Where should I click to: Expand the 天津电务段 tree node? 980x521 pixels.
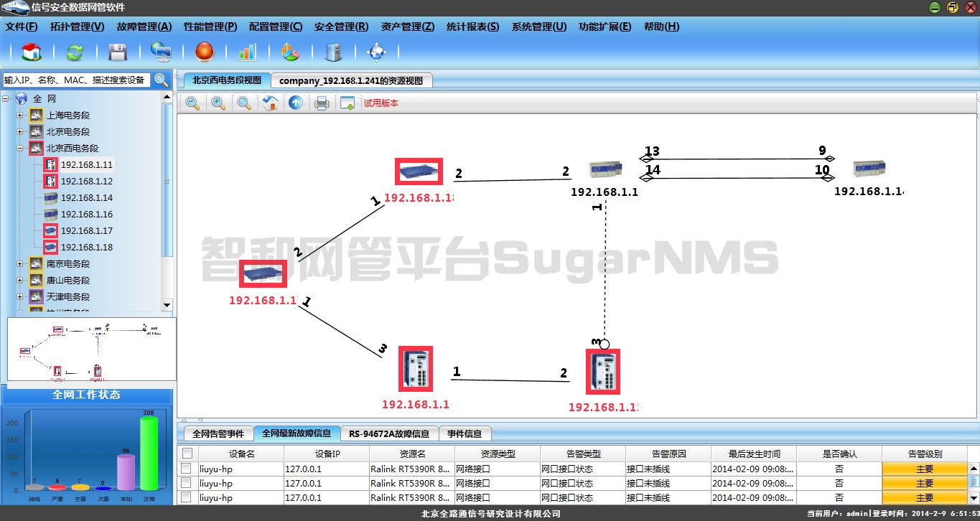(x=20, y=297)
